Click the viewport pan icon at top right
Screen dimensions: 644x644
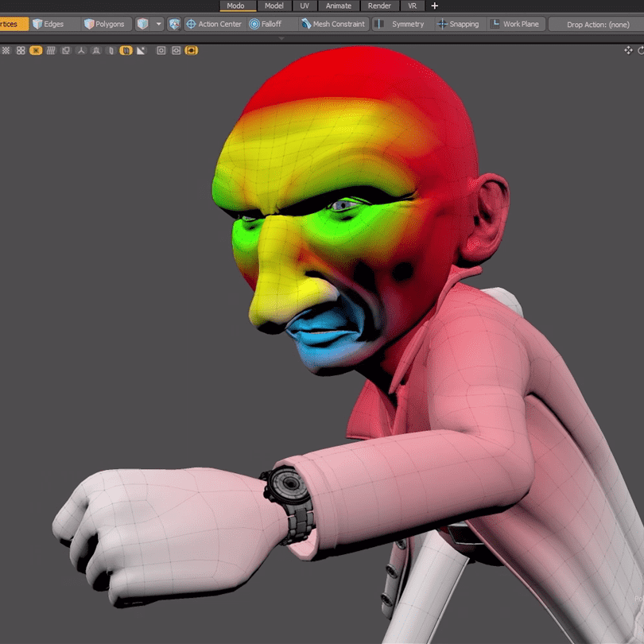[628, 49]
